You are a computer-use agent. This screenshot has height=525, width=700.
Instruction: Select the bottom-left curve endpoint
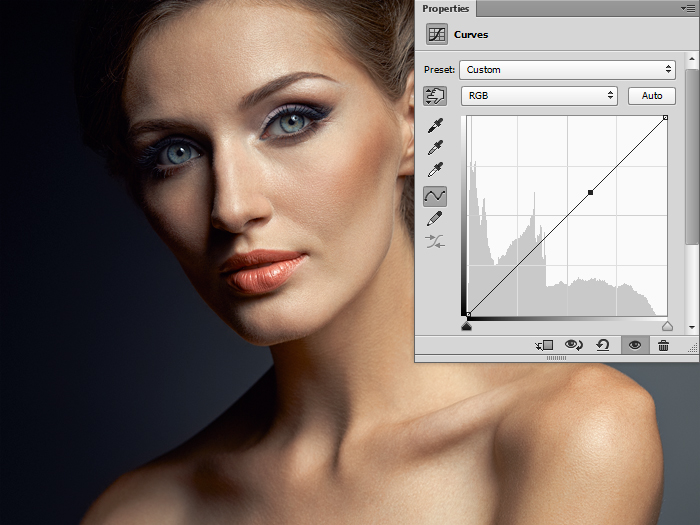468,315
